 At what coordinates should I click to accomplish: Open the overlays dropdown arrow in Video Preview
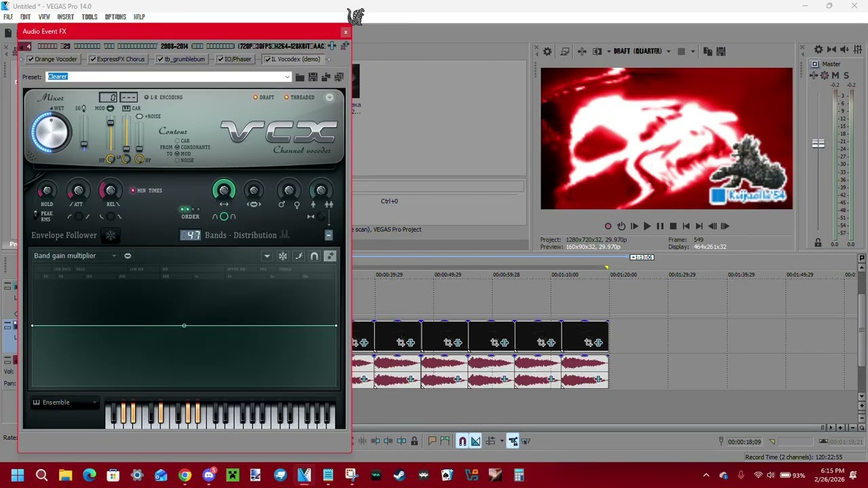(693, 52)
